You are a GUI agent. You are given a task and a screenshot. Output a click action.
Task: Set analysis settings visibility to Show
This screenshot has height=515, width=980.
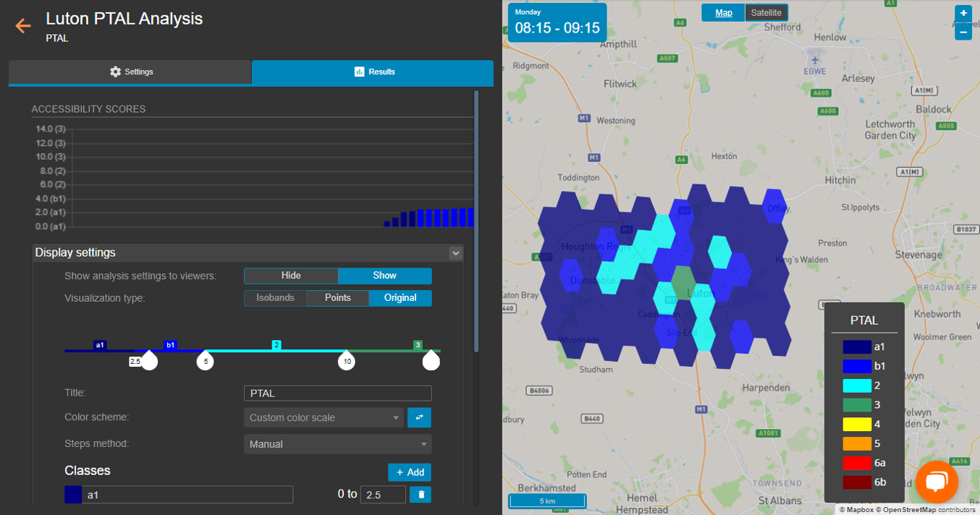(x=384, y=276)
